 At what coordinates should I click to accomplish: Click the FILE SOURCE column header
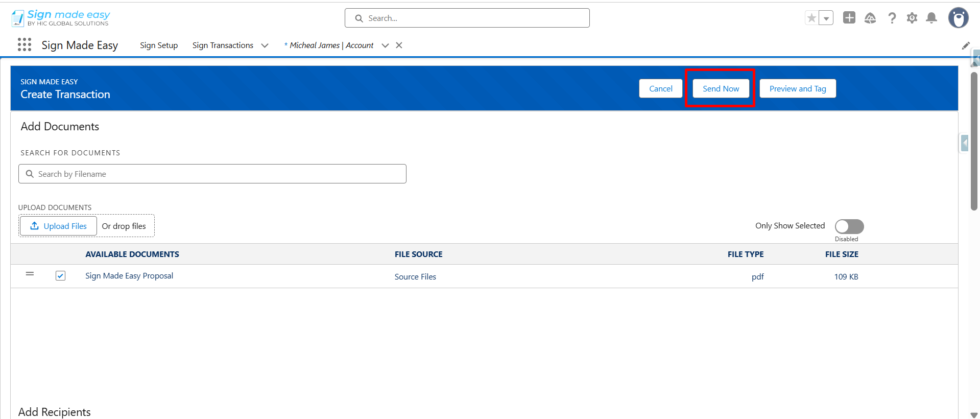[419, 254]
